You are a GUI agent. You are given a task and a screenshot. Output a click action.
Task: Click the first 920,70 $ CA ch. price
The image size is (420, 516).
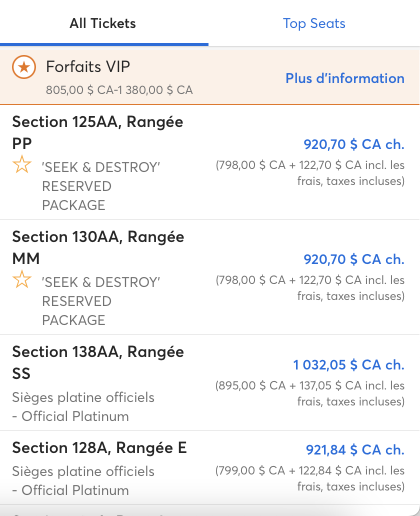click(x=354, y=144)
